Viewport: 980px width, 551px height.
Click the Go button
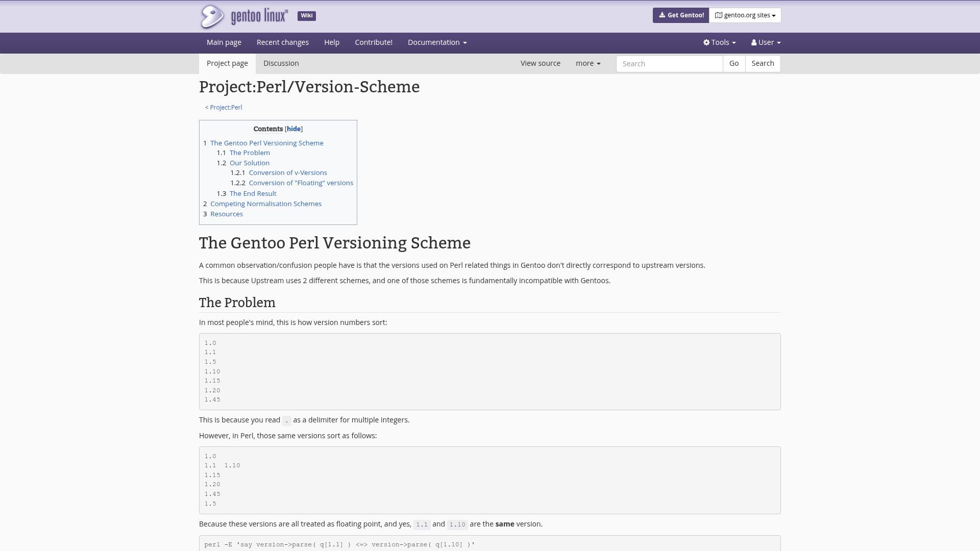pyautogui.click(x=734, y=64)
